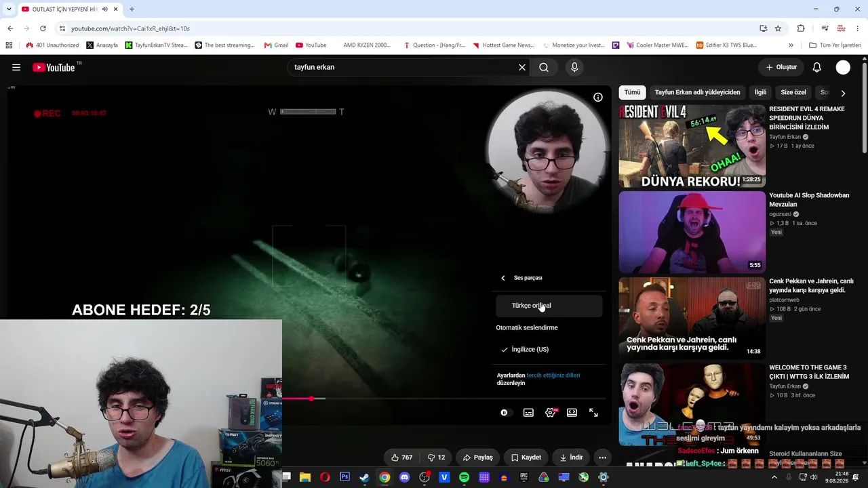Screen dimensions: 868x488
Task: Open the 'Tüm Yer İşaretleri' bookmarks folder
Action: [x=835, y=45]
